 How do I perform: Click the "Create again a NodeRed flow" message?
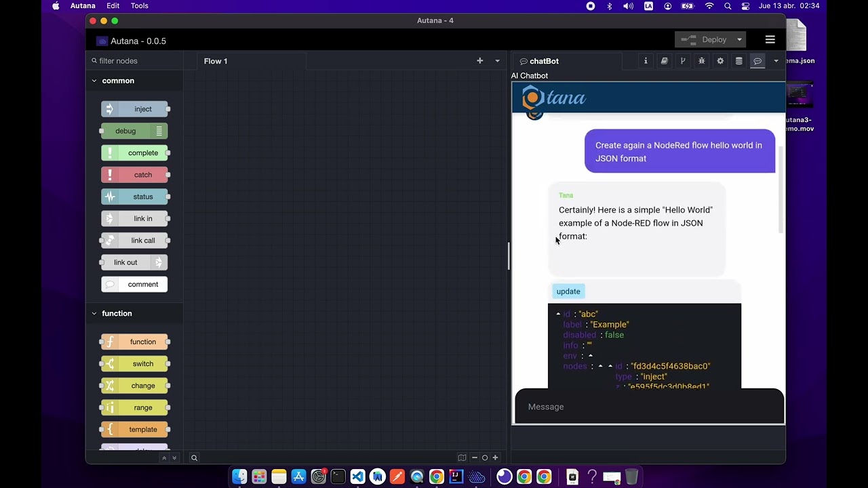tap(679, 152)
